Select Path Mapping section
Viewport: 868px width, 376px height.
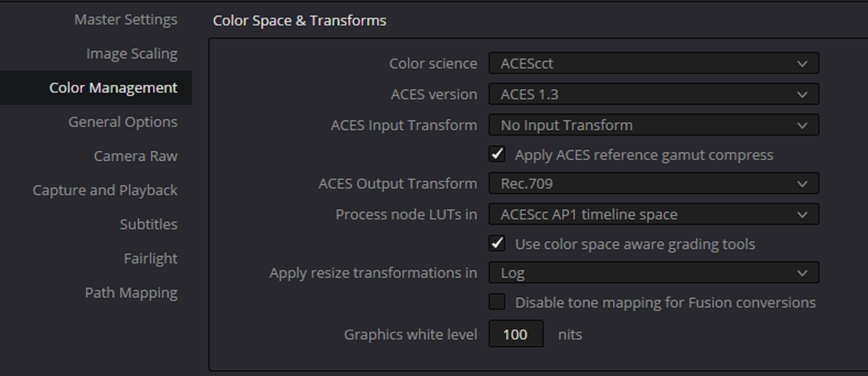coord(131,293)
